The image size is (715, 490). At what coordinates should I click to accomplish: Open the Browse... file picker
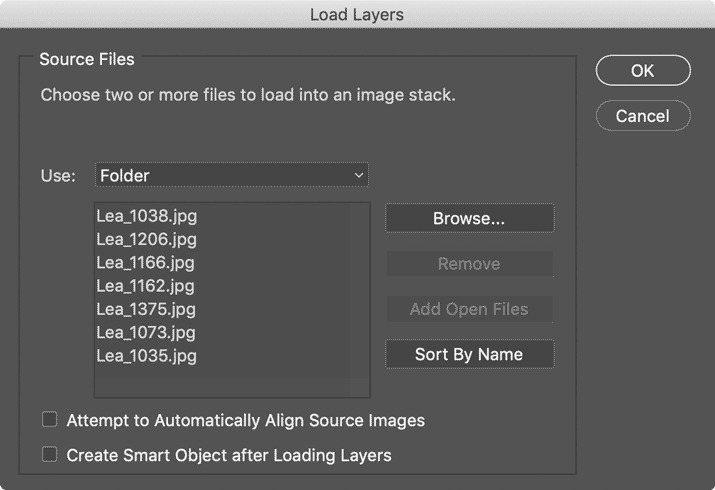(470, 218)
